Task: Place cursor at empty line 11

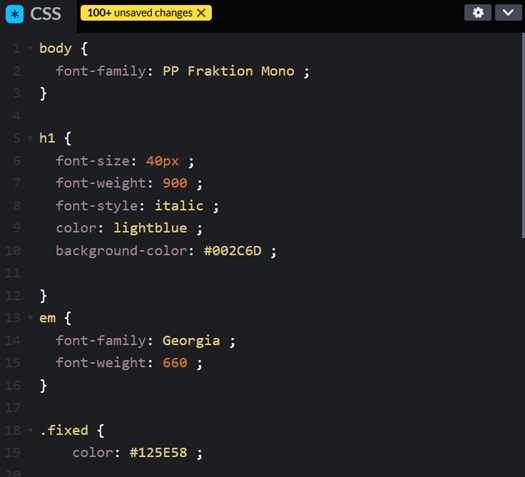Action: coord(268,273)
